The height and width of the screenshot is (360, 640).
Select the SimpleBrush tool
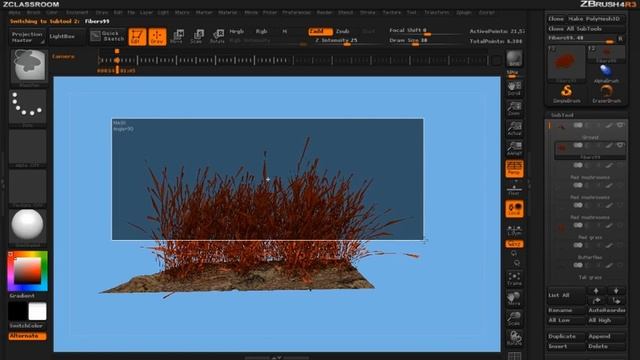point(567,93)
